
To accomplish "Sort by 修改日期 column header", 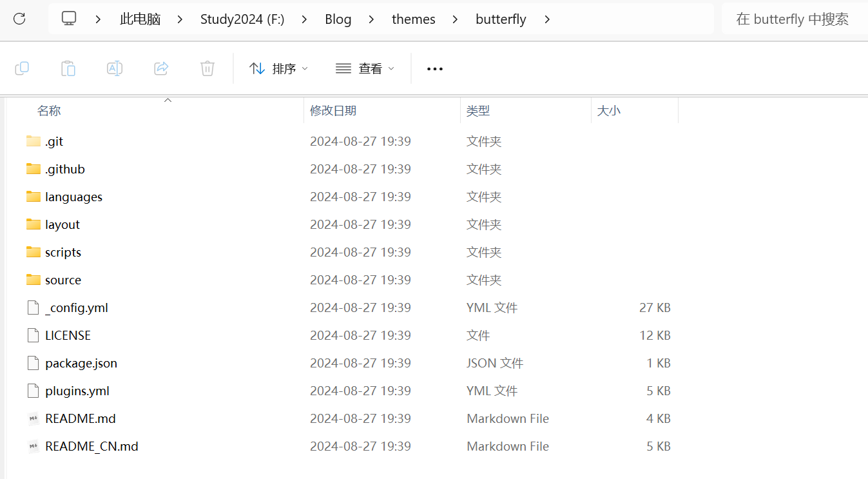I will pyautogui.click(x=333, y=111).
